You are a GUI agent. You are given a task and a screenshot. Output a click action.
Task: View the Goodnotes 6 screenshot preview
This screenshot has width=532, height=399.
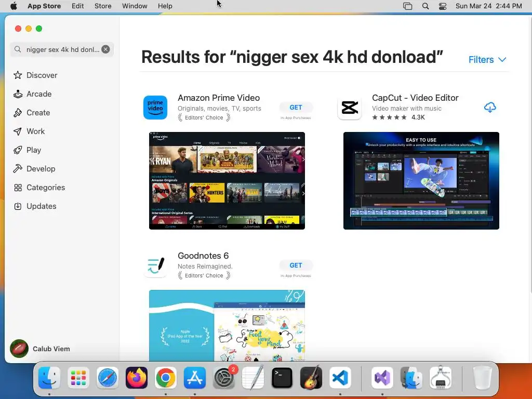pos(227,325)
